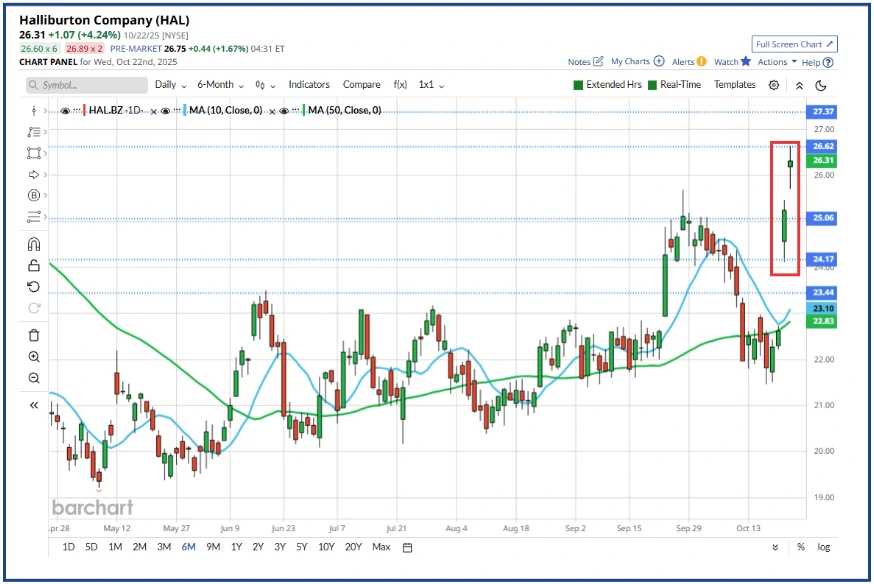Open the Indicators menu
This screenshot has height=584, width=874.
click(x=308, y=85)
